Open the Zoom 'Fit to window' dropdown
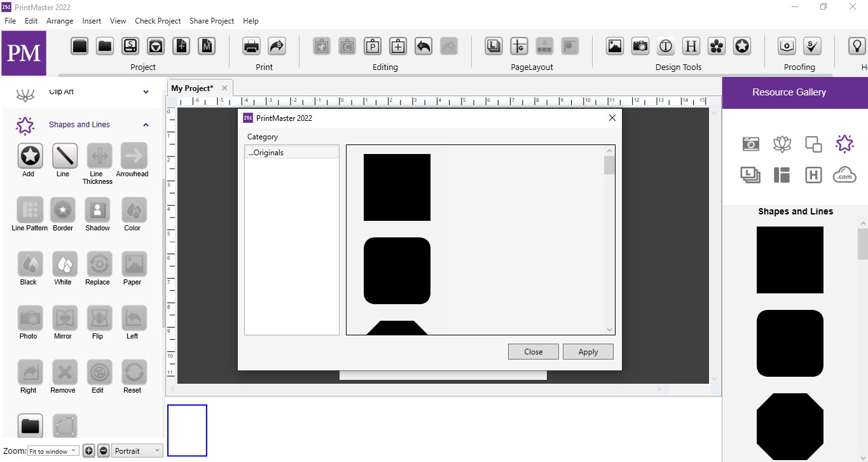Image resolution: width=868 pixels, height=462 pixels. tap(53, 451)
